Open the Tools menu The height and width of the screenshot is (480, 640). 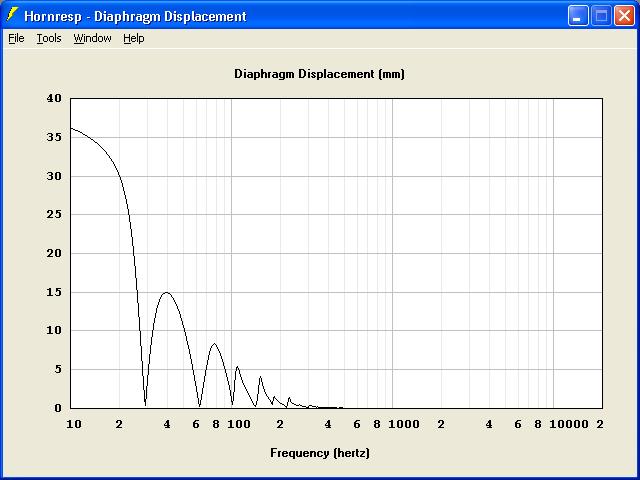pos(49,38)
